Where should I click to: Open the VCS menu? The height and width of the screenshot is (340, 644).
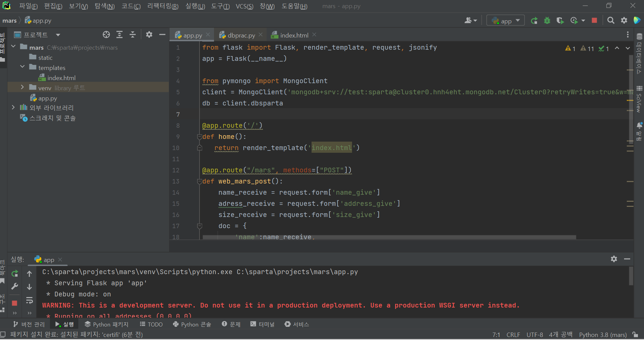244,6
